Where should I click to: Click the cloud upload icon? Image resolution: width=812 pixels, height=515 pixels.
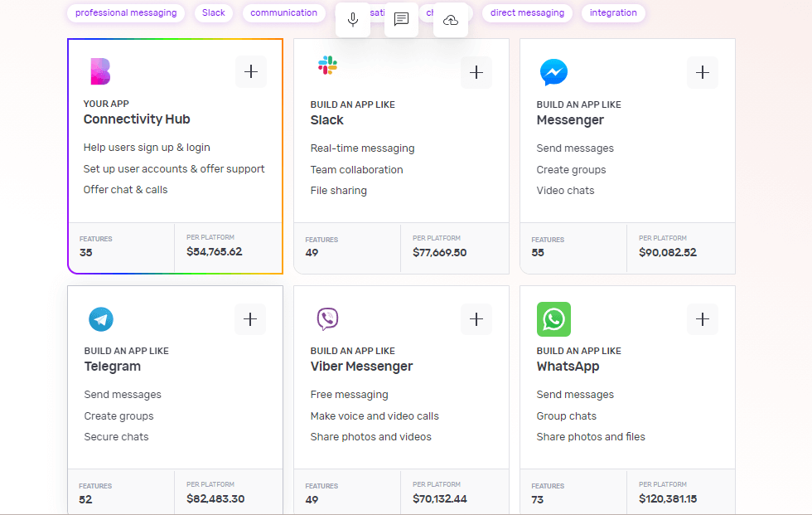[451, 20]
